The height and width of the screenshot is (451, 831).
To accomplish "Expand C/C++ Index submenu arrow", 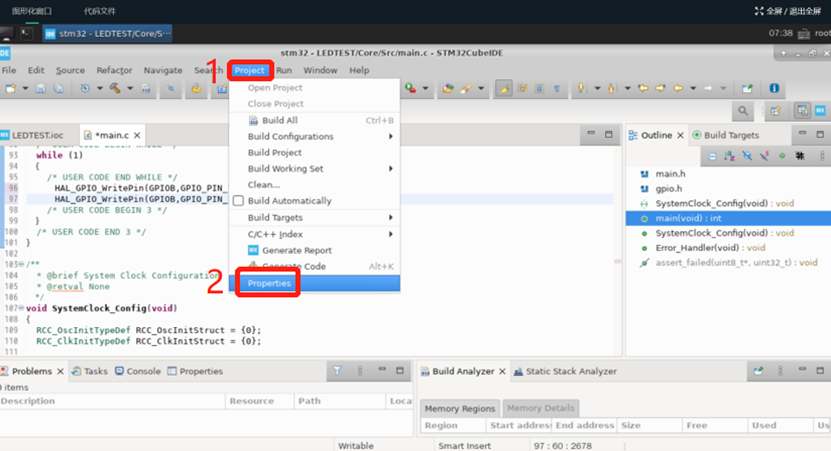I will [x=391, y=234].
